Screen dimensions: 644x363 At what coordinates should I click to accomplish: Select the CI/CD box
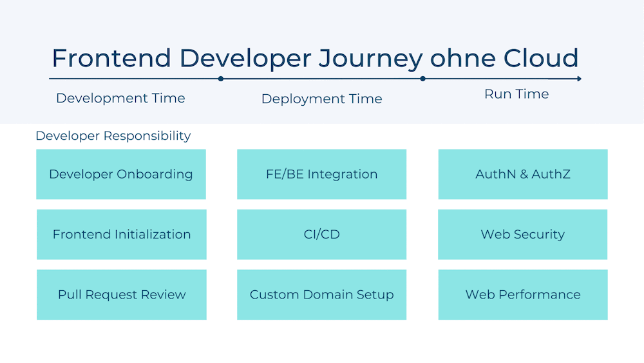[x=321, y=234]
